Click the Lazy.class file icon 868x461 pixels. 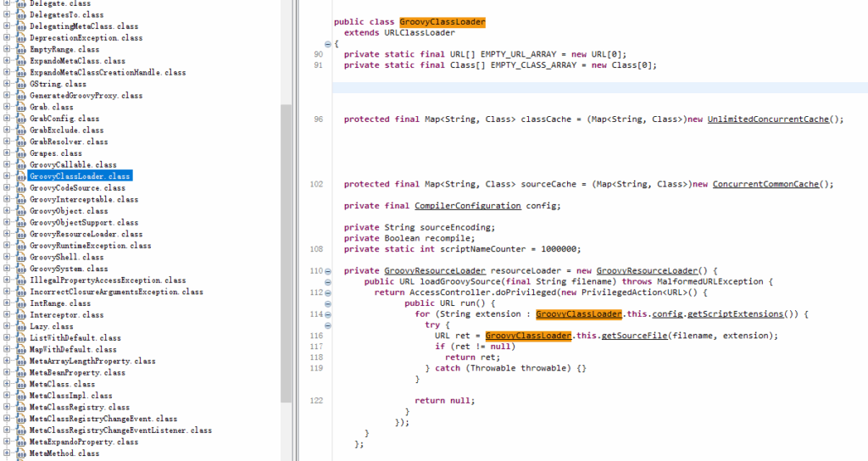coord(21,326)
